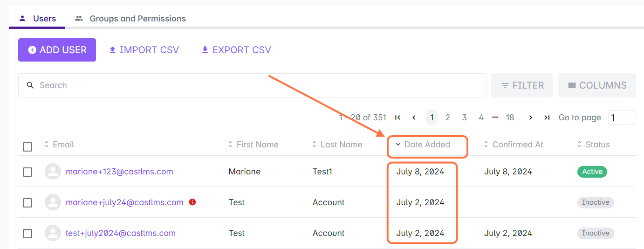Focus the Go to page number field
This screenshot has width=644, height=249.
621,118
